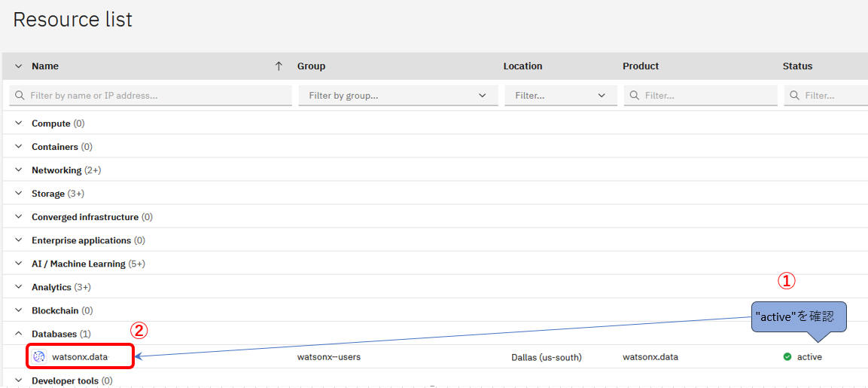The image size is (868, 388).
Task: Open the Filter by group dropdown
Action: [397, 96]
